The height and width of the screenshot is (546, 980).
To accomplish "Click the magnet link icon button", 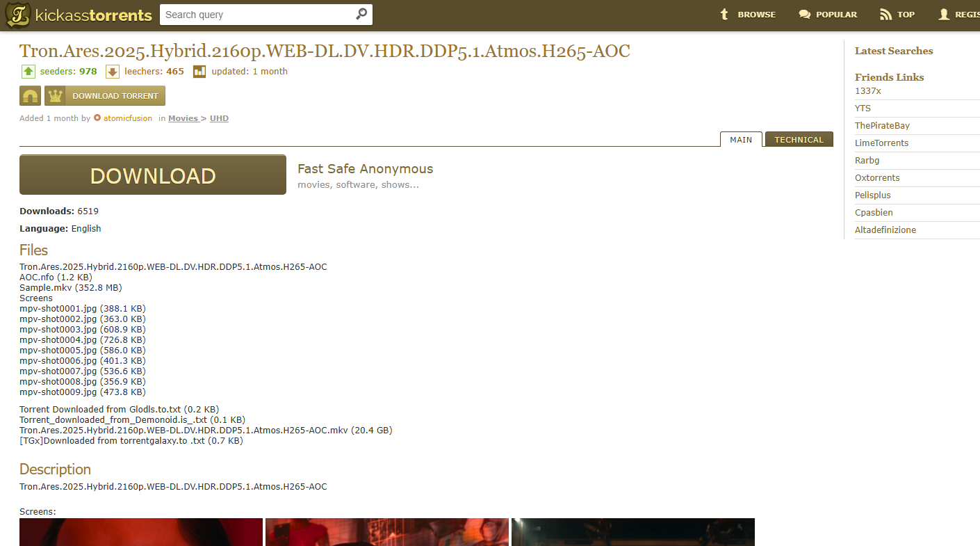I will click(x=30, y=96).
